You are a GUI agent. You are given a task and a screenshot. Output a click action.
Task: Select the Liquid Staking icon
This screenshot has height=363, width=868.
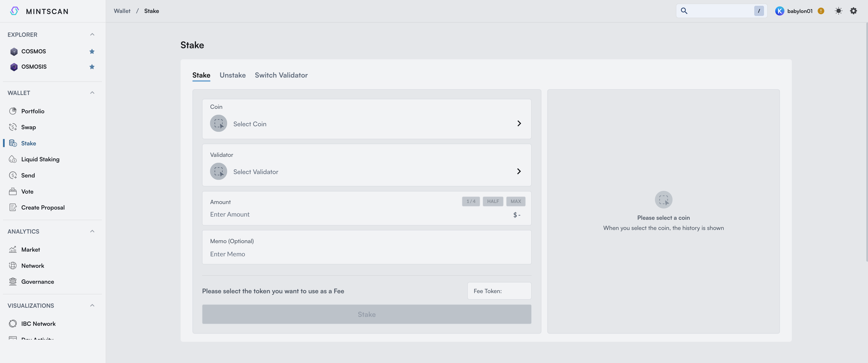[x=13, y=159]
